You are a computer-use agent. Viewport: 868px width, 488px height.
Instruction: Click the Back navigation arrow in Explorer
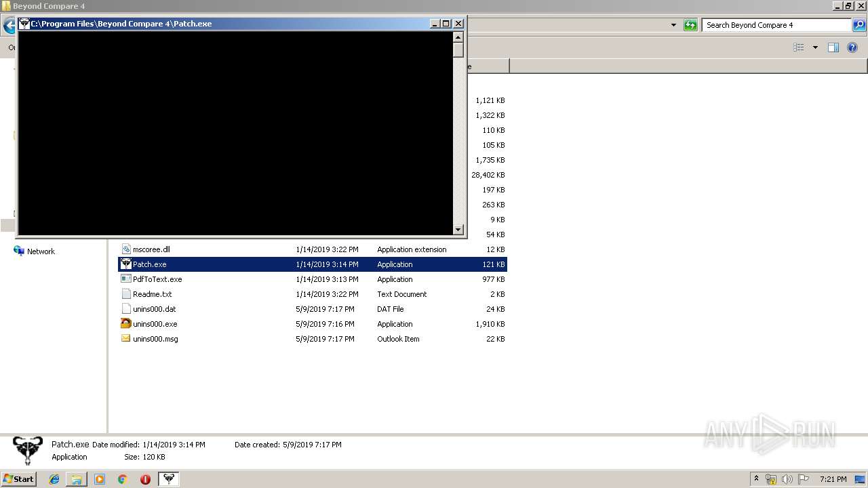click(x=9, y=26)
